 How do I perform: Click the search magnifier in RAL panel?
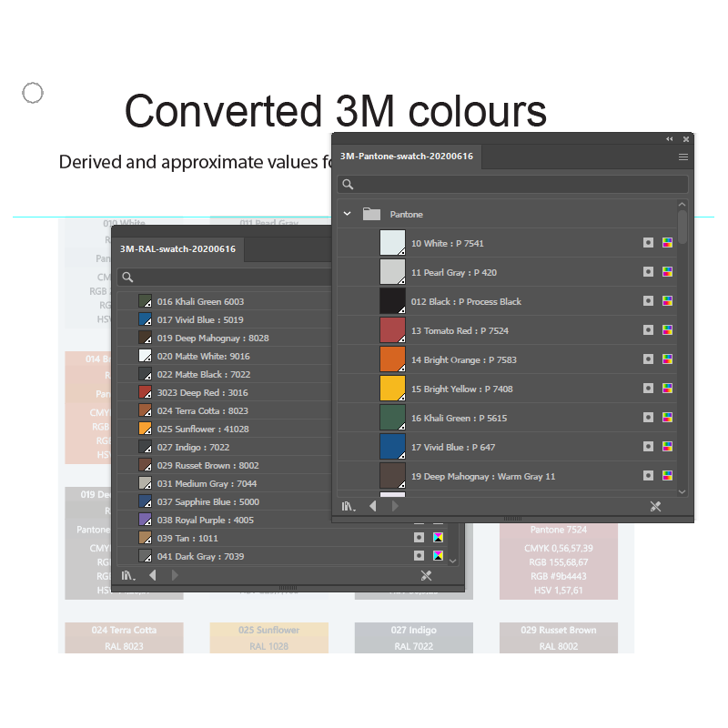(x=127, y=278)
